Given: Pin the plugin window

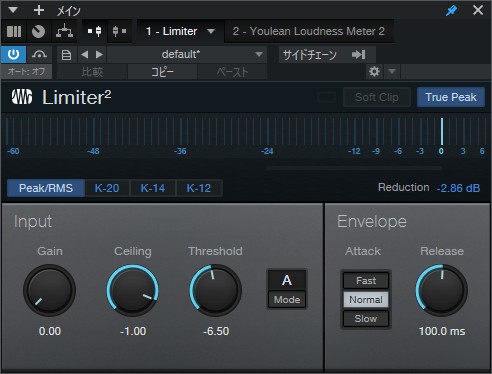Looking at the screenshot, I should click(x=451, y=10).
